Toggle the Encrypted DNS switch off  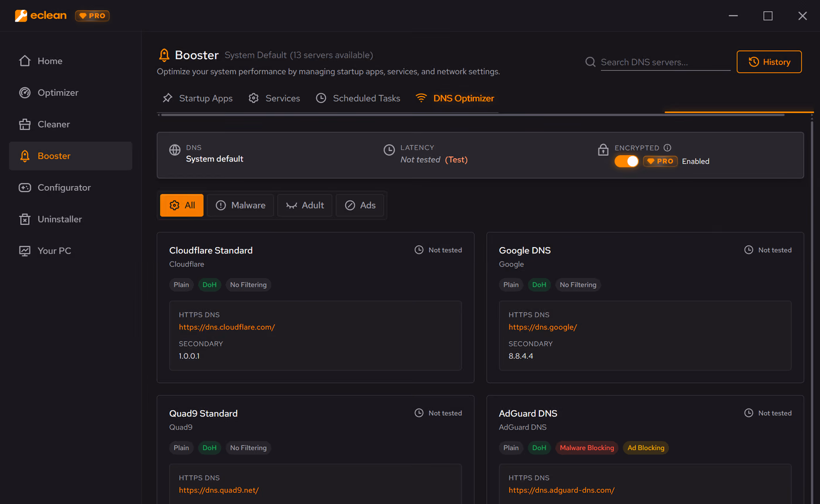(626, 161)
